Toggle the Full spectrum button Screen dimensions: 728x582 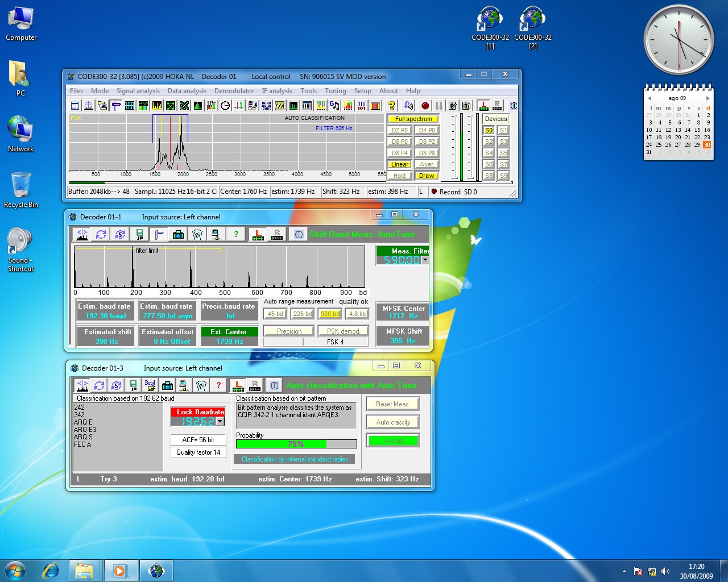click(413, 119)
